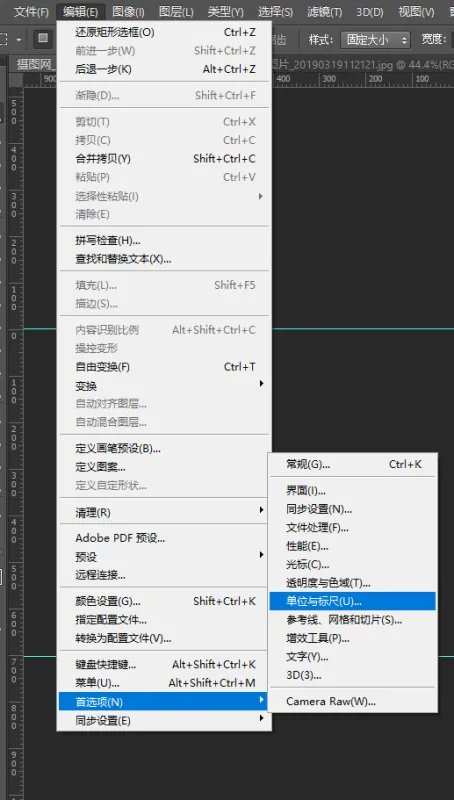Screen dimensions: 454x800
Task: Select 自由变换(F) command
Action: [164, 367]
